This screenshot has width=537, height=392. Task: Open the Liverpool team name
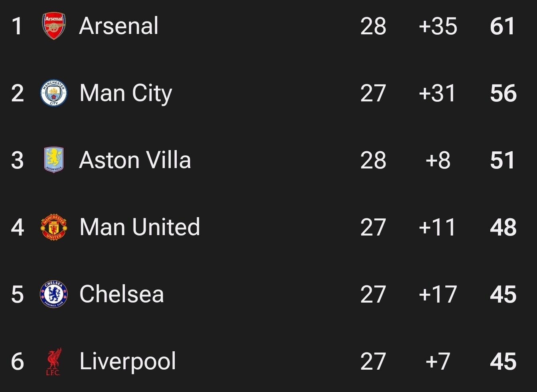tap(128, 362)
